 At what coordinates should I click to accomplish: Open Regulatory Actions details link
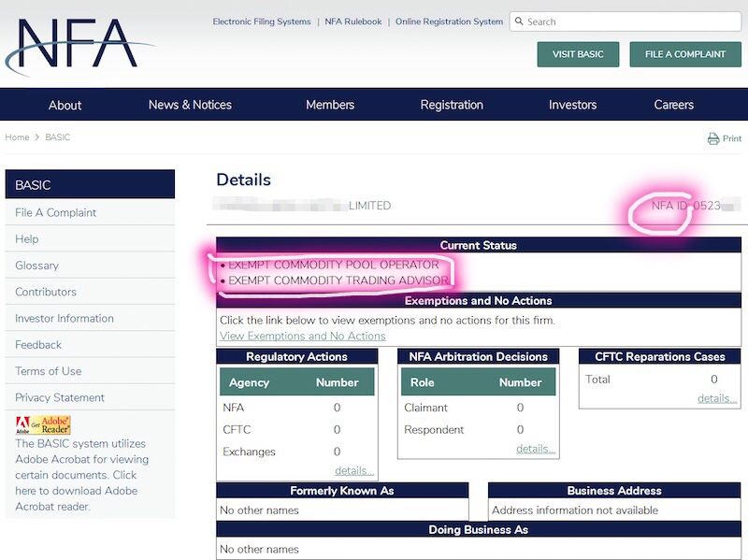click(x=354, y=471)
